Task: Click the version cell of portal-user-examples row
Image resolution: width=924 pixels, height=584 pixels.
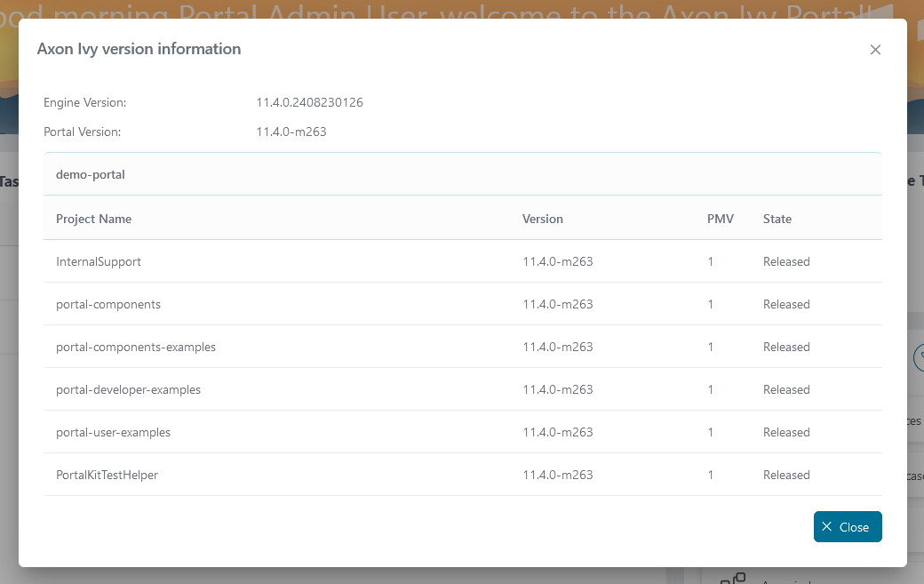Action: (557, 432)
